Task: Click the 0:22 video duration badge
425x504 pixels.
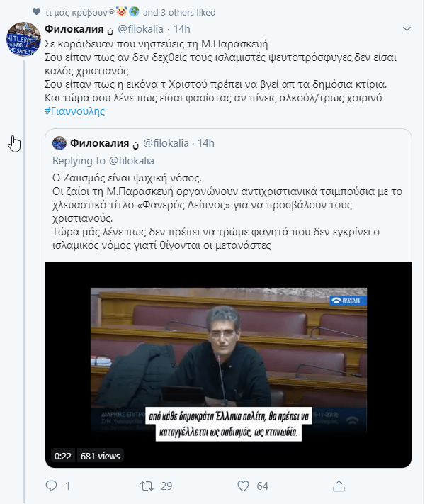Action: (x=62, y=456)
